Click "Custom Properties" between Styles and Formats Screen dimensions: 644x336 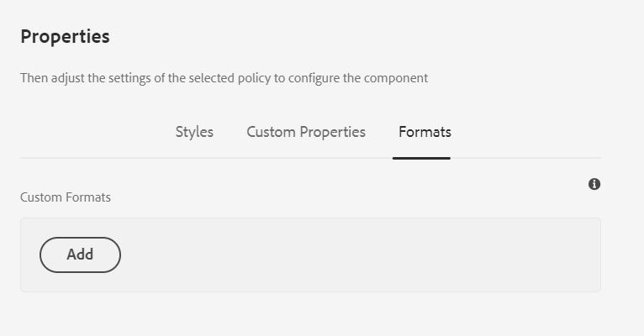306,132
